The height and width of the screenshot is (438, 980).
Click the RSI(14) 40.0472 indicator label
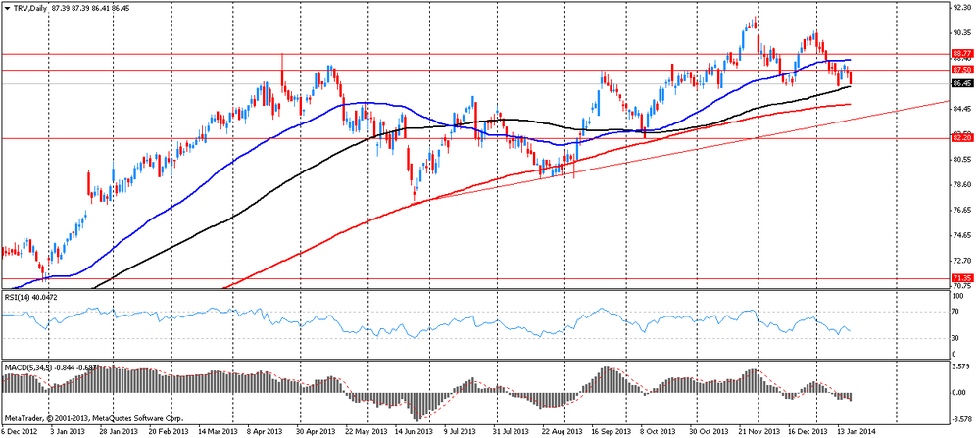[x=29, y=296]
